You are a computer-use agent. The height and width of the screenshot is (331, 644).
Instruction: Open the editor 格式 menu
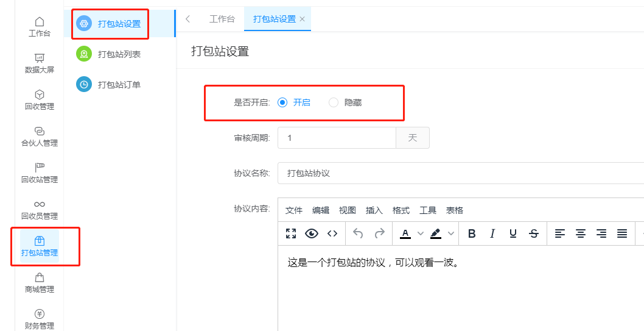coord(401,210)
